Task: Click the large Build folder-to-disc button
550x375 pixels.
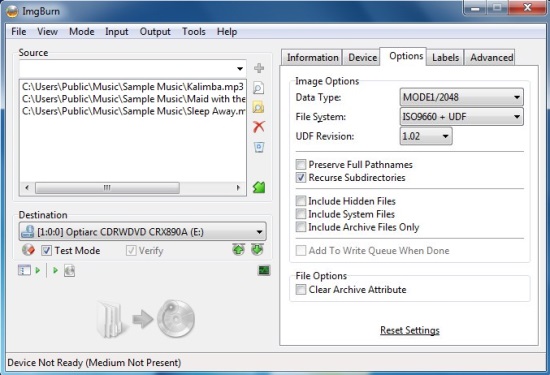Action: (x=145, y=319)
